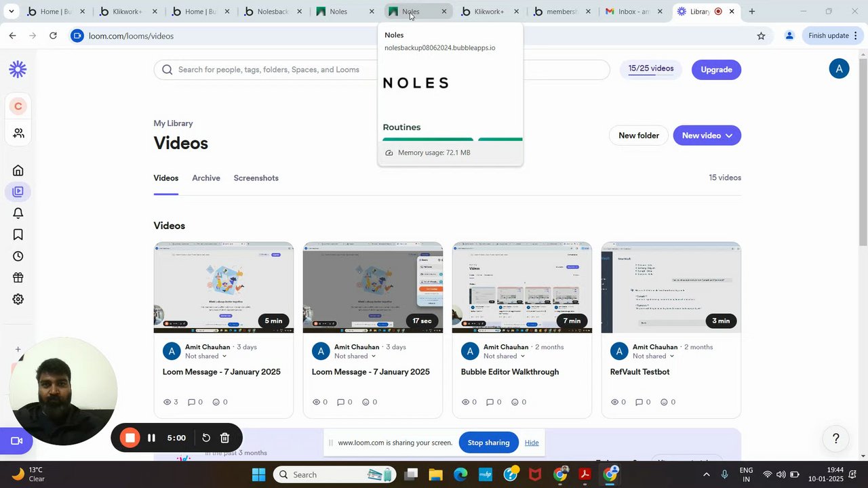Switch to the membersh browser tab

(x=561, y=12)
